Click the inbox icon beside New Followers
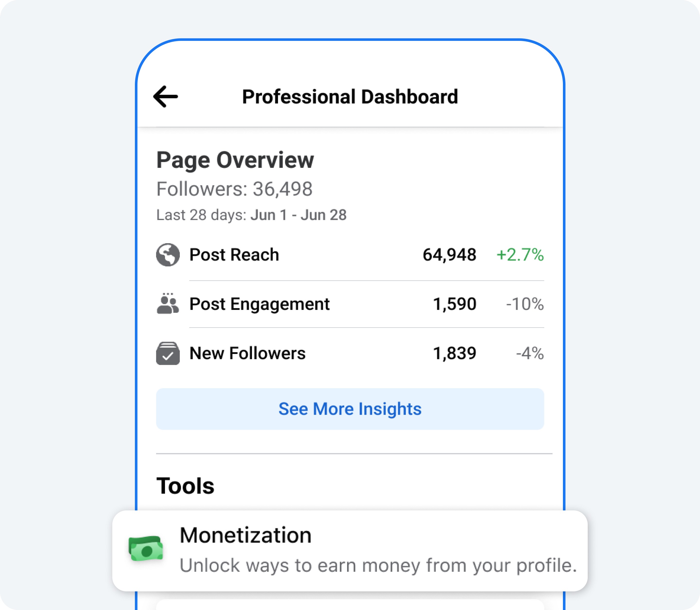Viewport: 700px width, 610px height. pyautogui.click(x=168, y=353)
